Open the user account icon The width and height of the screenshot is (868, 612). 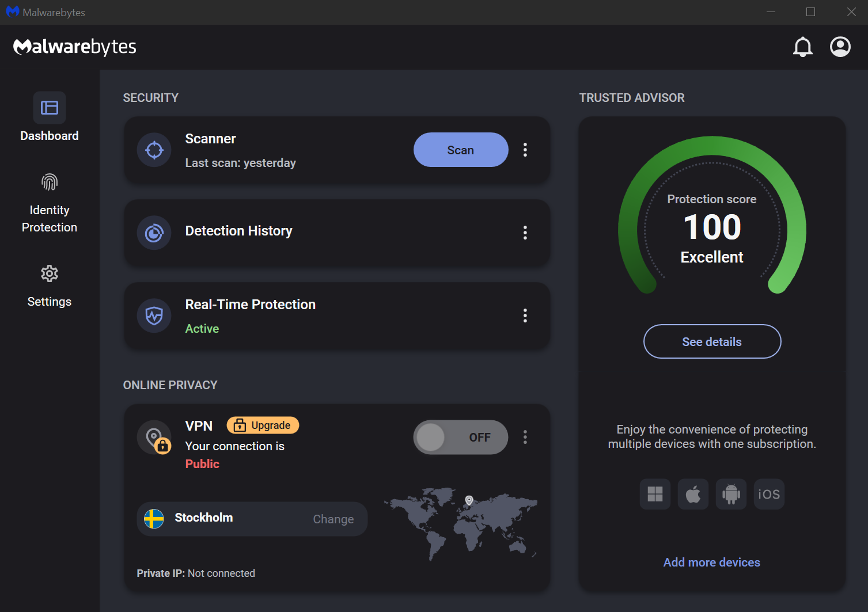840,47
